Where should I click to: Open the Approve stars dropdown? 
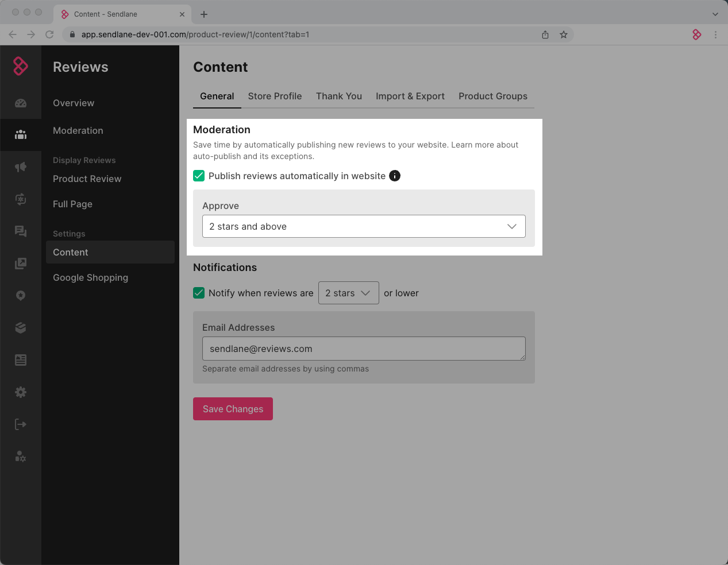coord(364,226)
